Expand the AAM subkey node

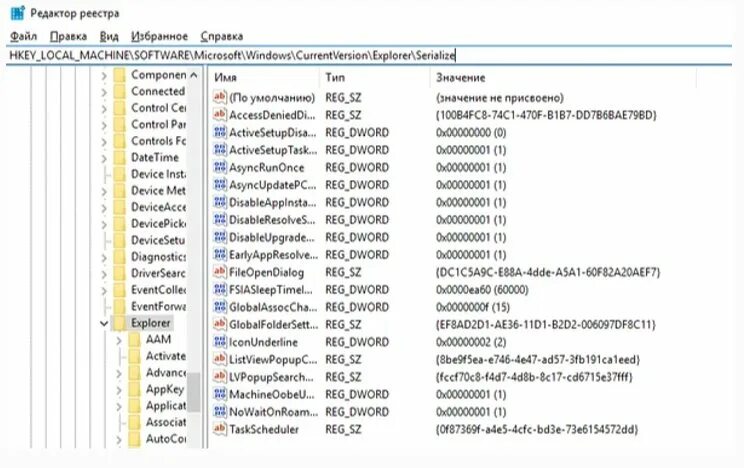click(x=119, y=340)
